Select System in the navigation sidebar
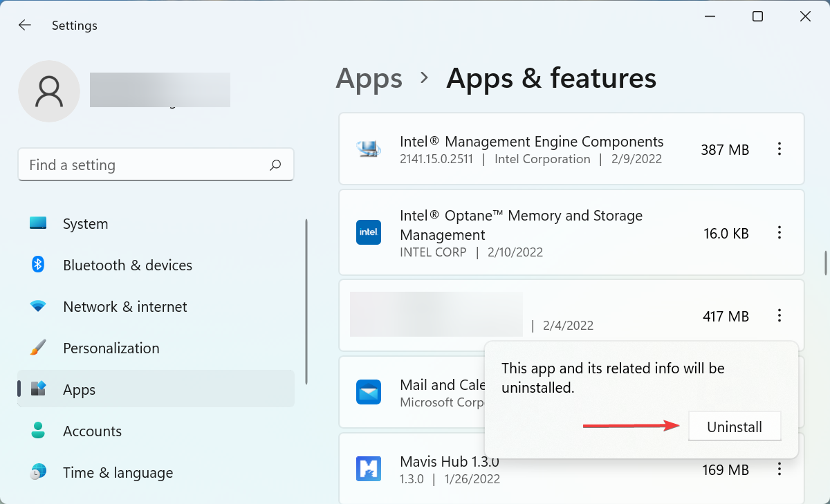This screenshot has height=504, width=830. (85, 223)
